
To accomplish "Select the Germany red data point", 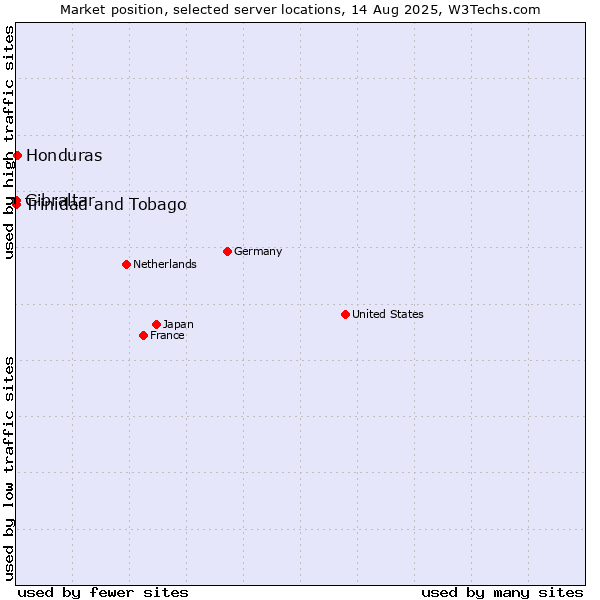I will [227, 251].
